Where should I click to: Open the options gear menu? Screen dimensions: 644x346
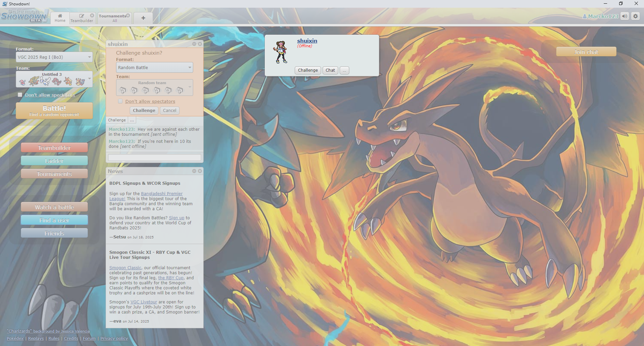(636, 16)
